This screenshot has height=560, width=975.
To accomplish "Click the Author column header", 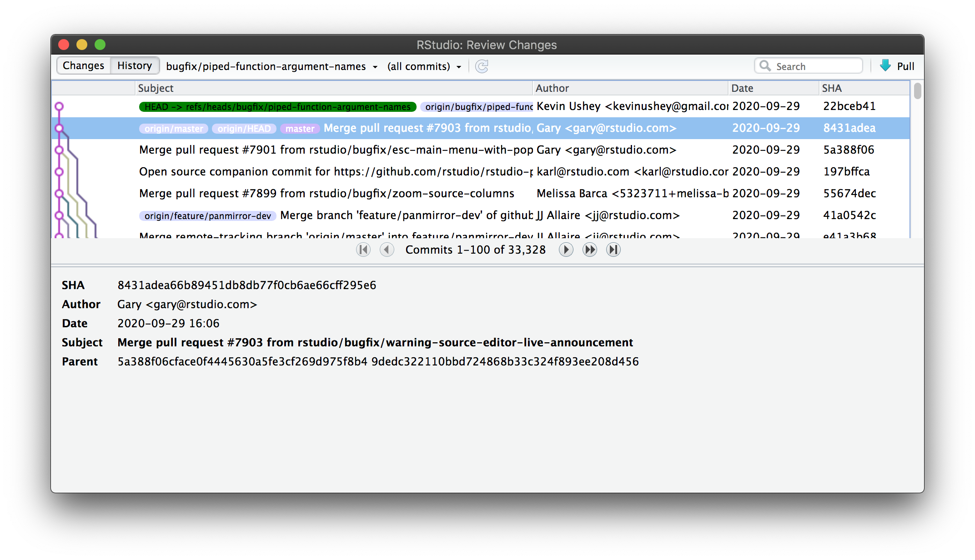I will pos(630,88).
